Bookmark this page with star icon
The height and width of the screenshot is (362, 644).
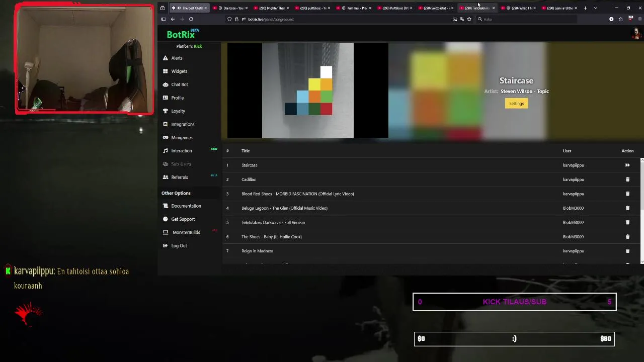[469, 19]
